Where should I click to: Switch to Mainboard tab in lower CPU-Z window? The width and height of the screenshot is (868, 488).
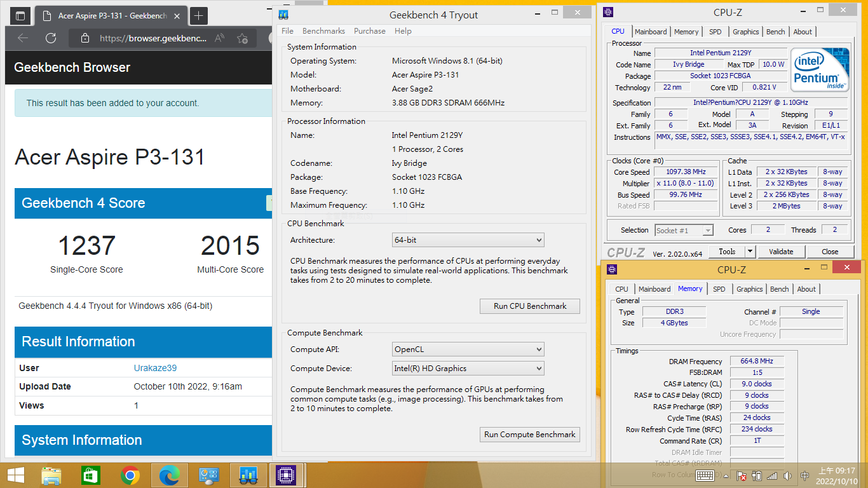pyautogui.click(x=654, y=289)
